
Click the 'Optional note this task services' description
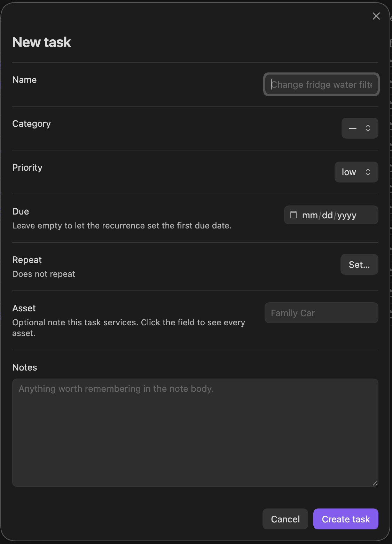coord(129,328)
